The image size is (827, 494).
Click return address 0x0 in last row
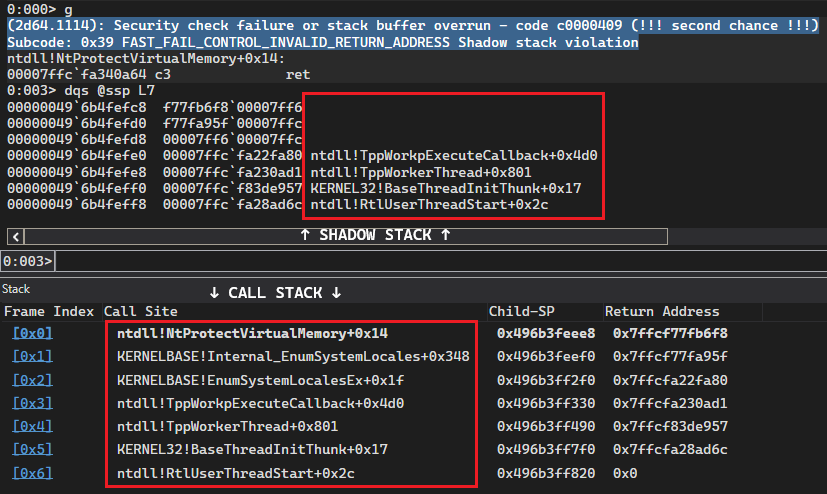625,473
